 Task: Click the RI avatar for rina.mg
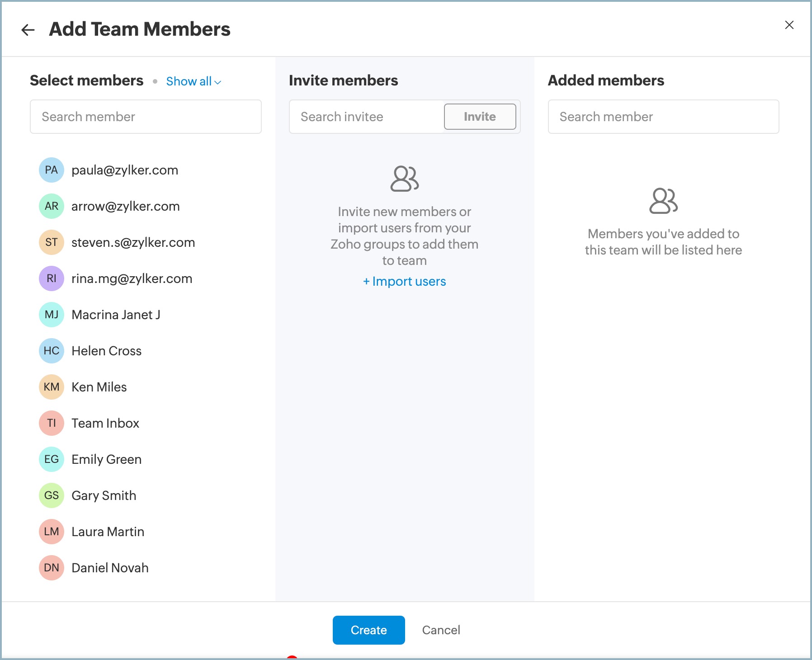point(52,278)
